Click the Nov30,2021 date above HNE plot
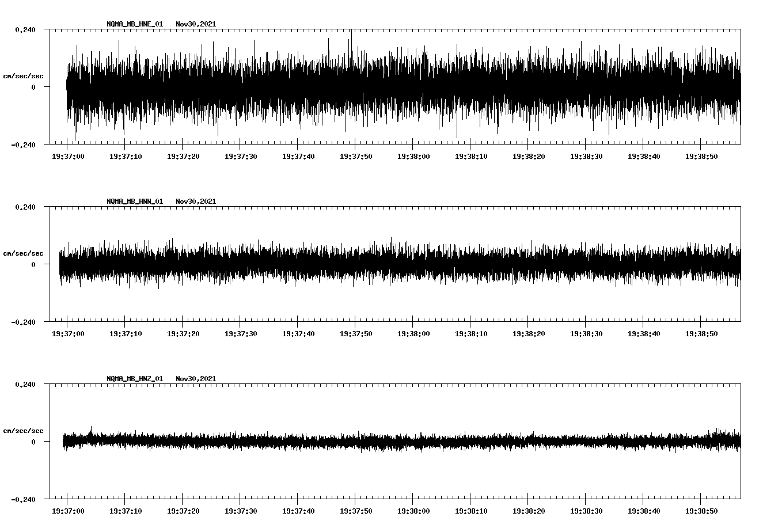The height and width of the screenshot is (532, 782). 196,24
